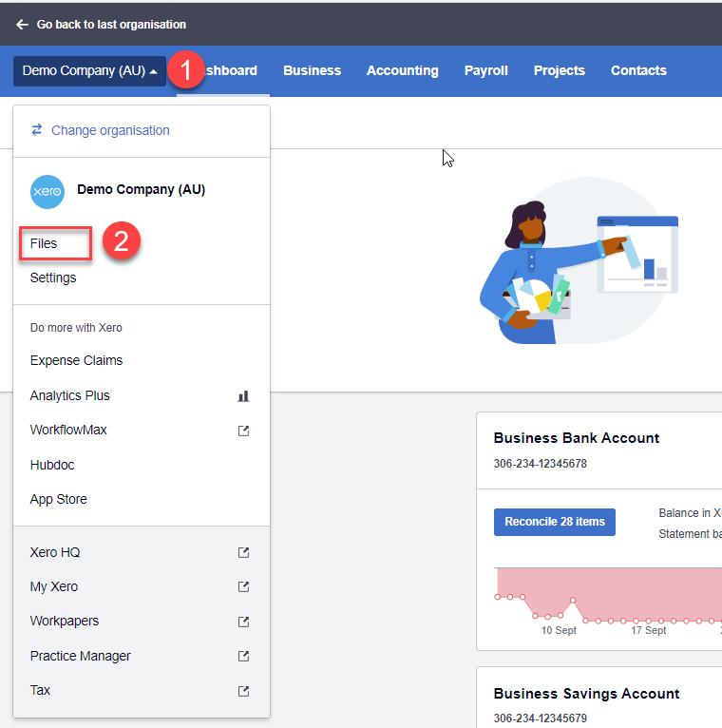Open the Dashboard tab
722x728 pixels.
[x=223, y=70]
